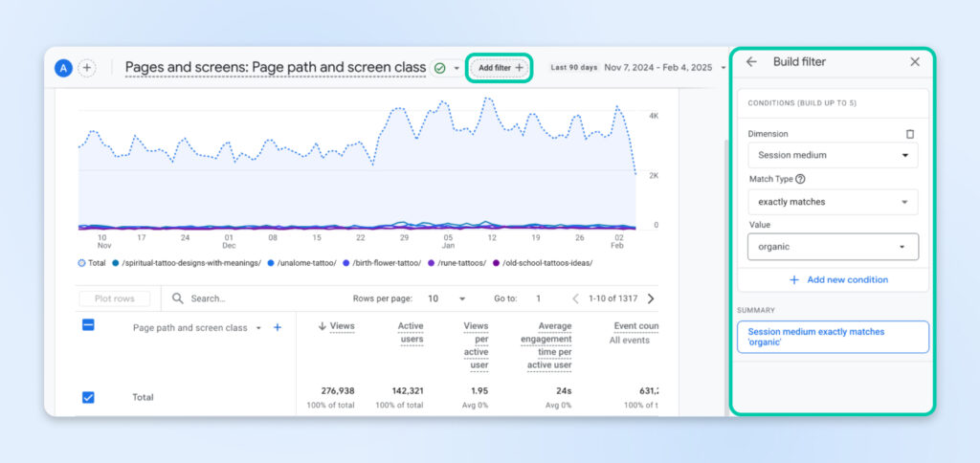Open Match Type help icon
Screen dimensions: 980x463
800,179
